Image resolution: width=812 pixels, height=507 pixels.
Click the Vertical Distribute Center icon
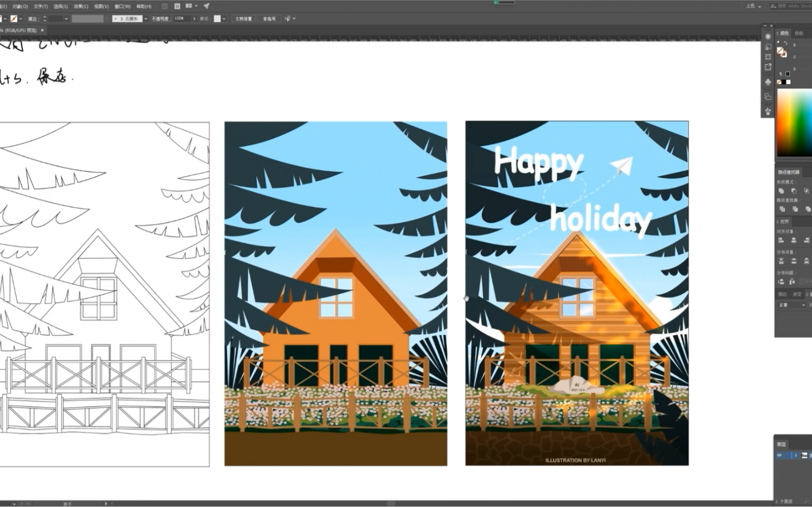[x=794, y=261]
